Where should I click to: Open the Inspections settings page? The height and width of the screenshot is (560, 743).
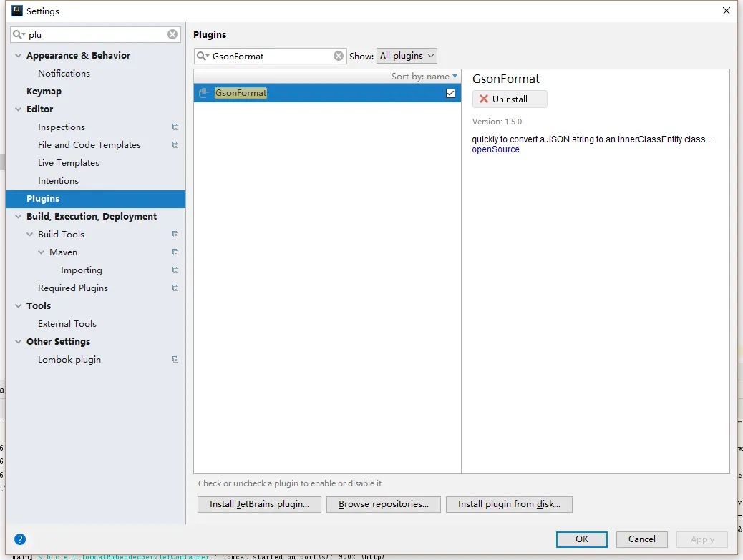tap(62, 127)
